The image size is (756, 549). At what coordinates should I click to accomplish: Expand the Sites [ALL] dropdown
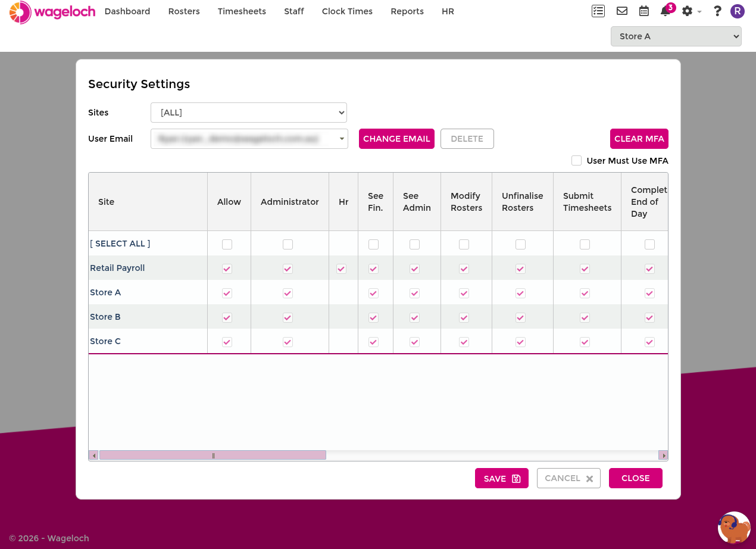249,113
